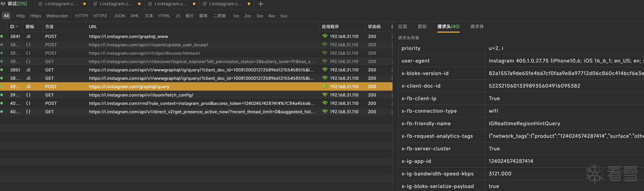Click the 方法 method column header
Image resolution: width=644 pixels, height=191 pixels.
click(64, 27)
